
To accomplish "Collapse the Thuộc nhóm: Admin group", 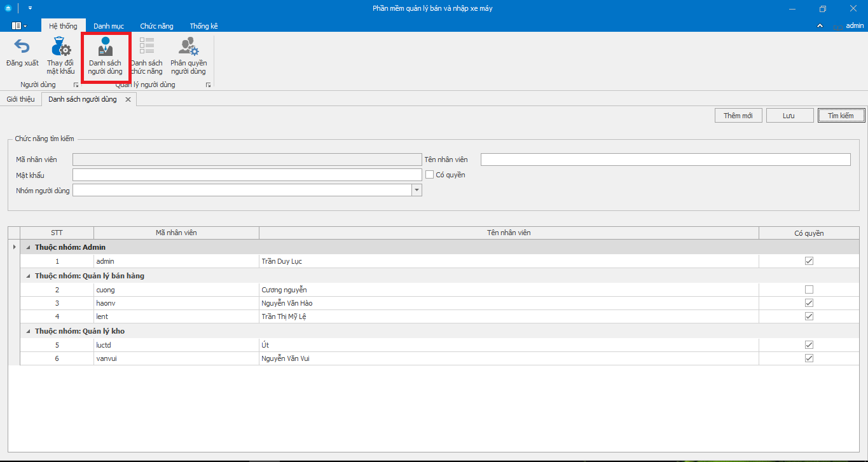I will (27, 247).
